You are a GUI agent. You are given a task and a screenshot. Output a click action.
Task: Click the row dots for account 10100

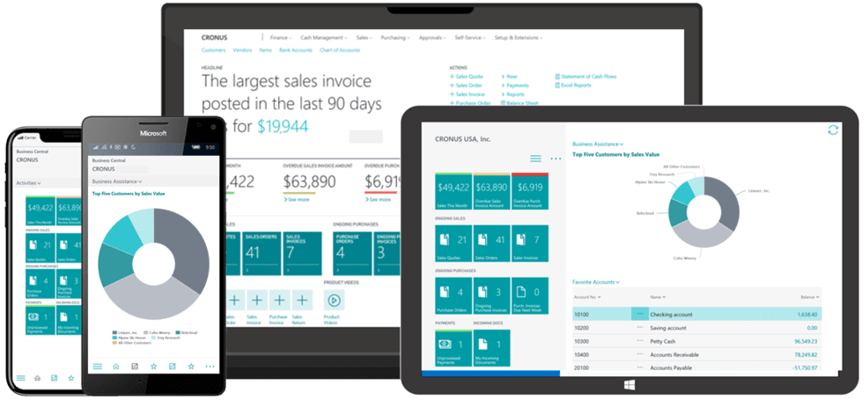click(640, 315)
